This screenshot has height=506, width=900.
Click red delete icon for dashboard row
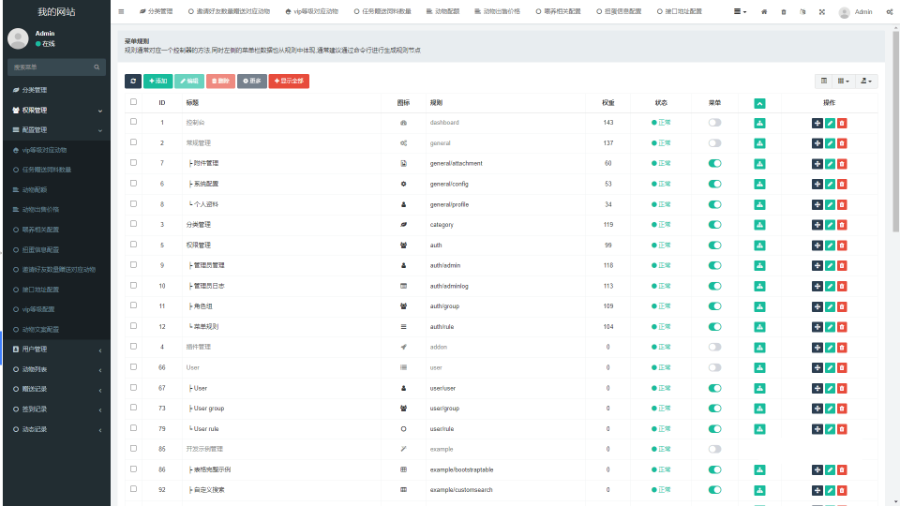(842, 122)
